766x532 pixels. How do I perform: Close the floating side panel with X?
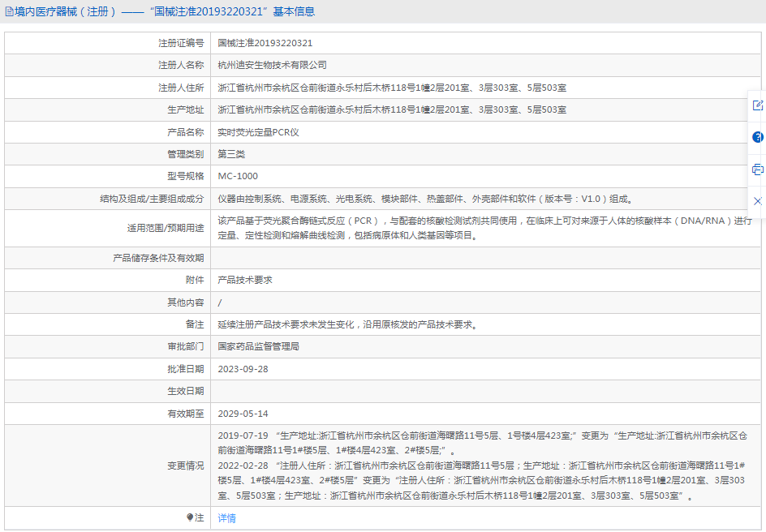pyautogui.click(x=758, y=201)
